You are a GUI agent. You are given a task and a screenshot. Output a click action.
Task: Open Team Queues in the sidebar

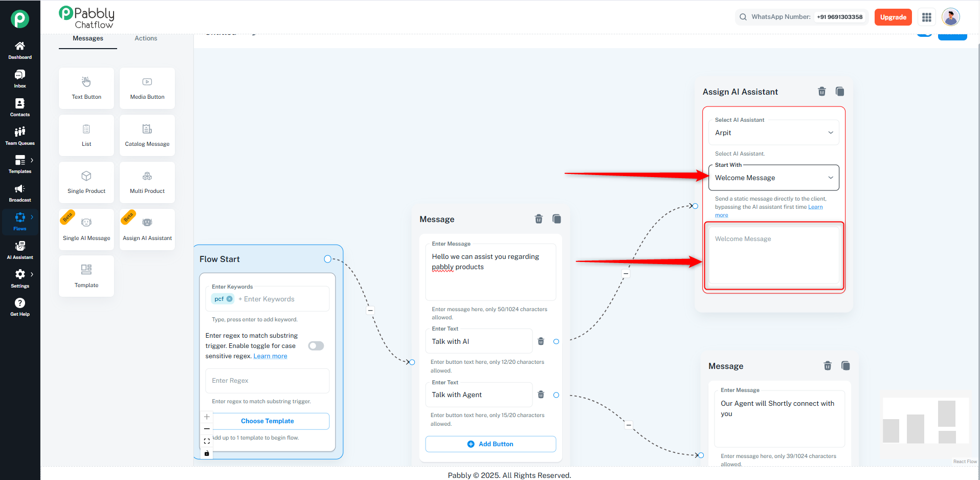(20, 136)
